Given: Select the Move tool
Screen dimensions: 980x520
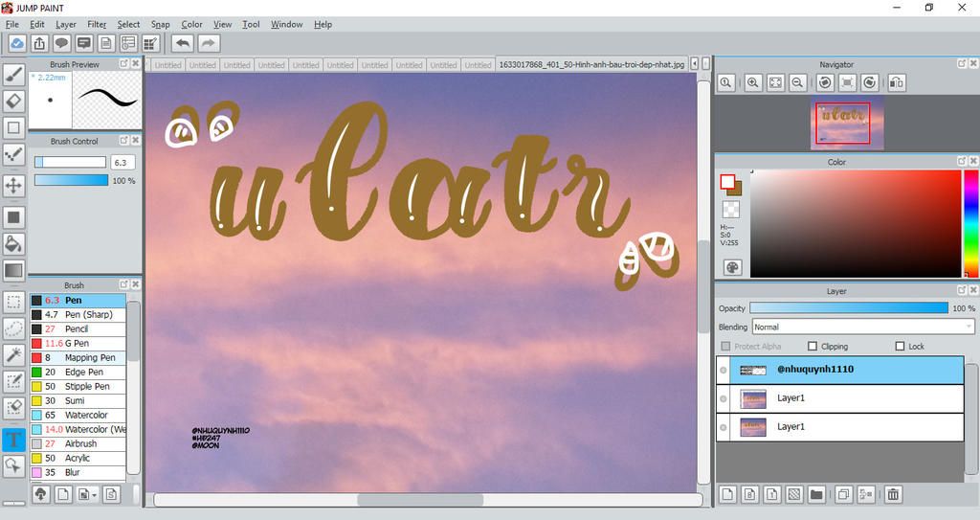Looking at the screenshot, I should pyautogui.click(x=13, y=185).
